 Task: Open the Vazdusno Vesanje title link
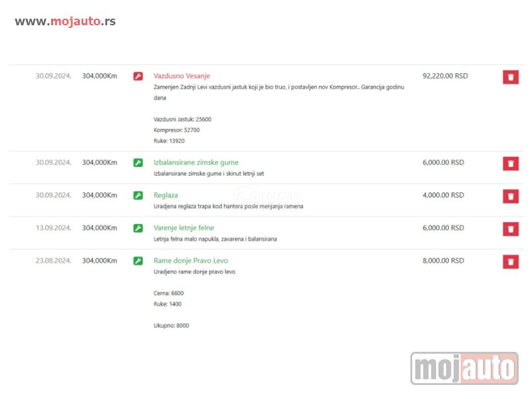point(182,76)
